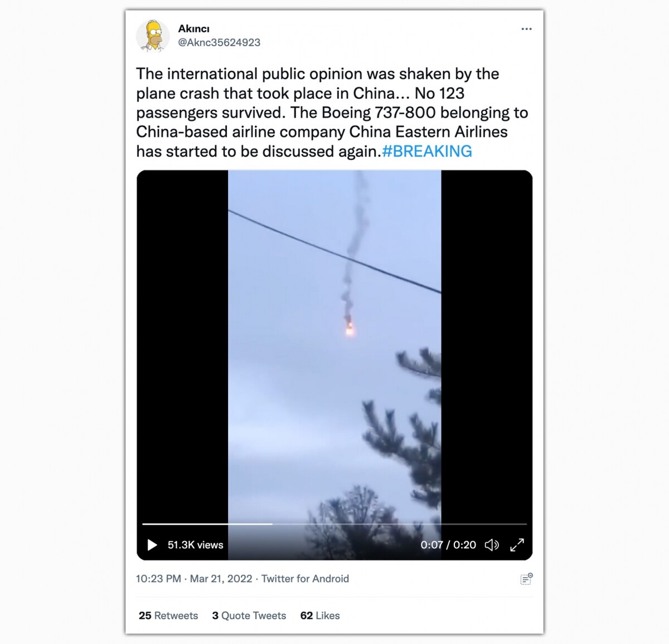Click the tweet info icon beside the date

tap(526, 579)
